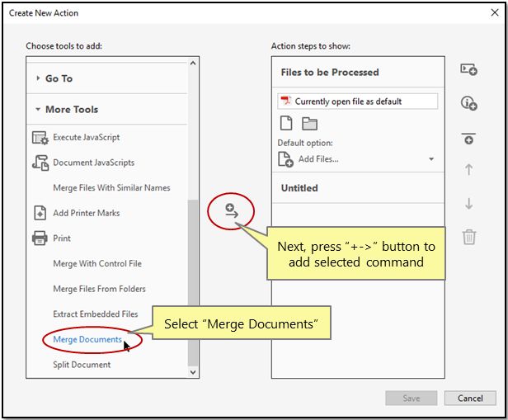Click the Document JavaScripts icon
The height and width of the screenshot is (420, 508).
[40, 163]
